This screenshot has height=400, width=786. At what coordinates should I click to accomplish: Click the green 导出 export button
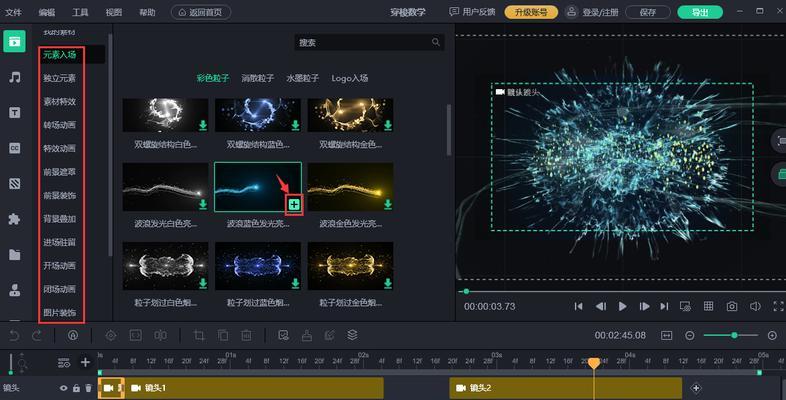coord(700,12)
